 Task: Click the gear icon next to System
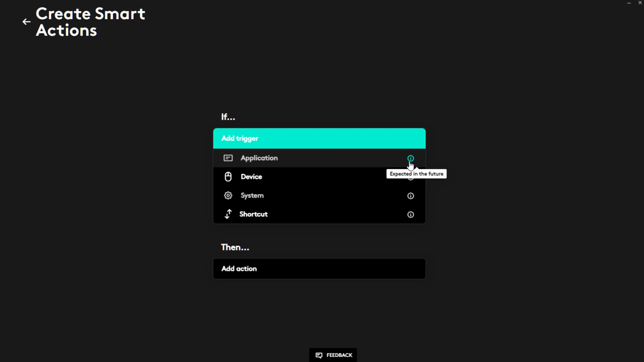(x=228, y=195)
